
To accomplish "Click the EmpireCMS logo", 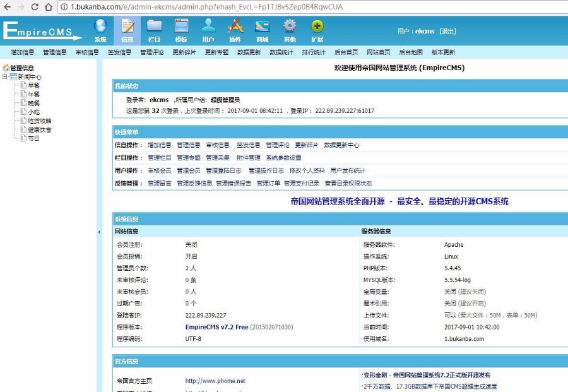I will coord(42,30).
